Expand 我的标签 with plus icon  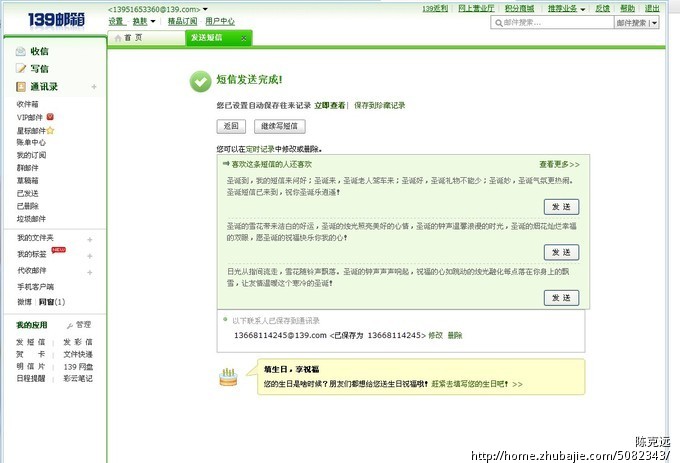click(90, 256)
